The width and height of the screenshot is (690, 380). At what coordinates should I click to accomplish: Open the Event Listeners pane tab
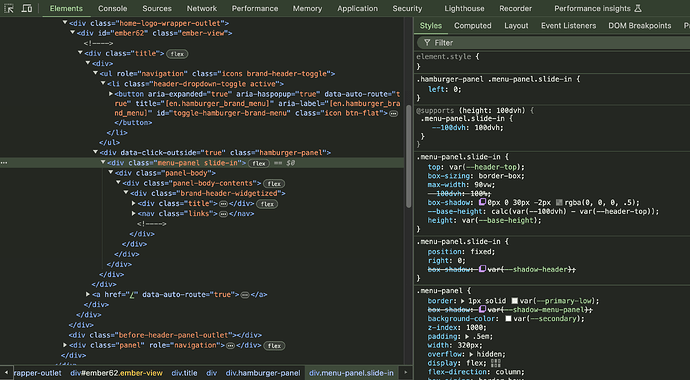[x=569, y=26]
